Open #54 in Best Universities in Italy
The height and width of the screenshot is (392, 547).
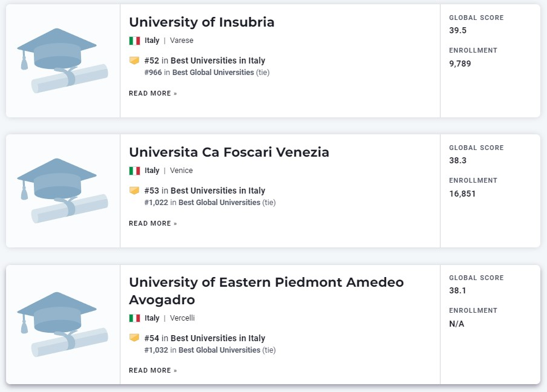pyautogui.click(x=205, y=338)
